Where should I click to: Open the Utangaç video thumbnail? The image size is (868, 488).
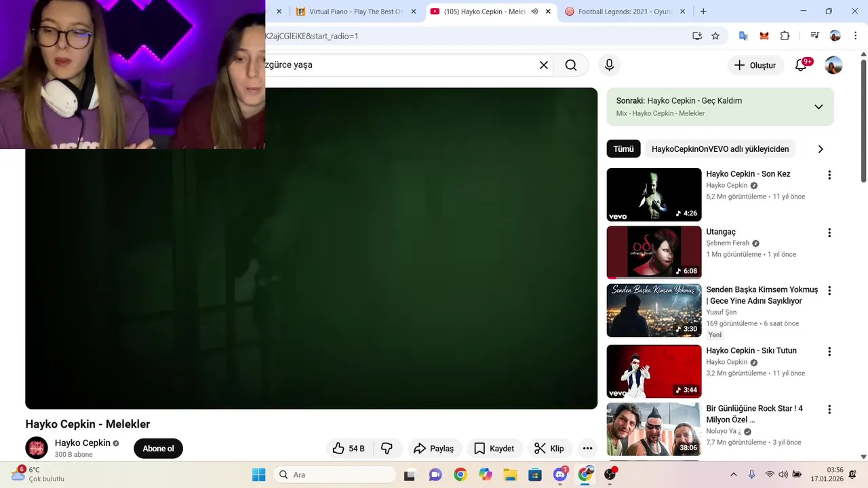pos(654,253)
